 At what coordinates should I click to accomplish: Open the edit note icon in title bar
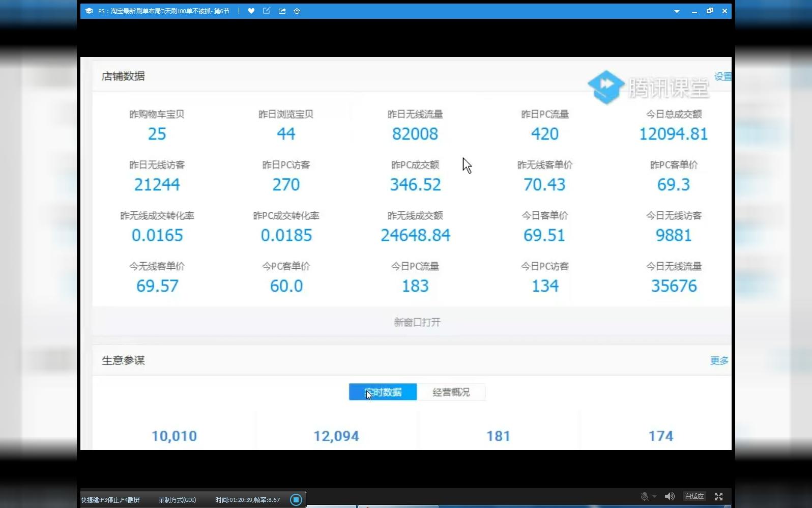(x=267, y=11)
